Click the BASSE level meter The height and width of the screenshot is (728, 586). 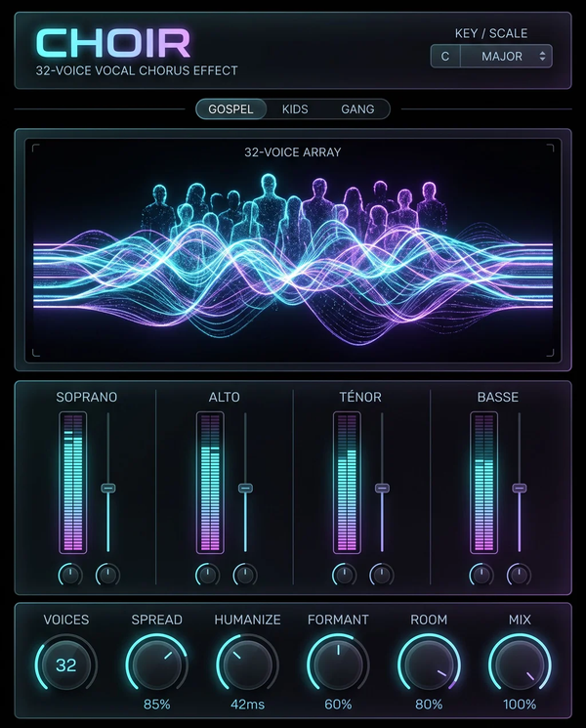pyautogui.click(x=483, y=483)
